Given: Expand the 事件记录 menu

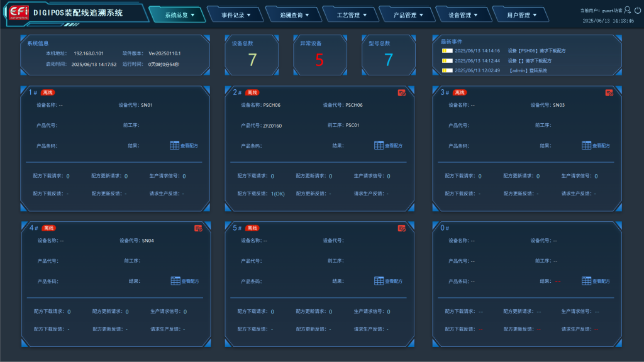Looking at the screenshot, I should (x=236, y=15).
